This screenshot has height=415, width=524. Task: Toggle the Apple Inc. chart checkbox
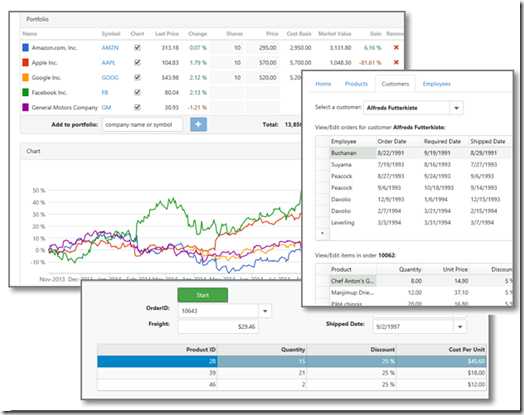coord(137,62)
